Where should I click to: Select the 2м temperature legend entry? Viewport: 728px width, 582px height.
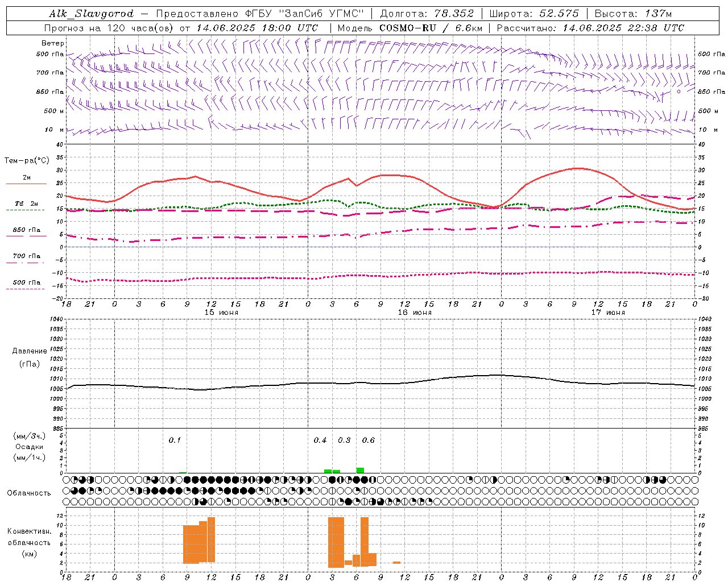27,177
